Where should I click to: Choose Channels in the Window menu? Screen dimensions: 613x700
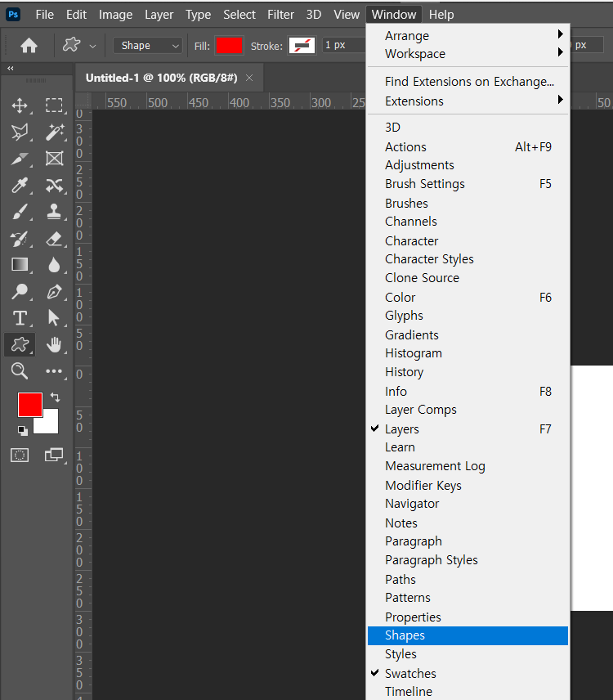(x=468, y=222)
